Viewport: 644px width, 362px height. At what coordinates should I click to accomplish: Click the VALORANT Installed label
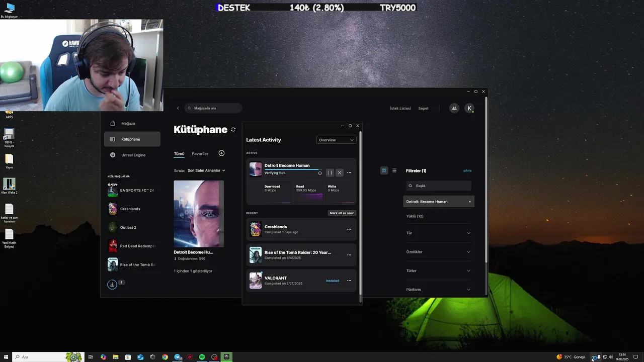click(333, 281)
